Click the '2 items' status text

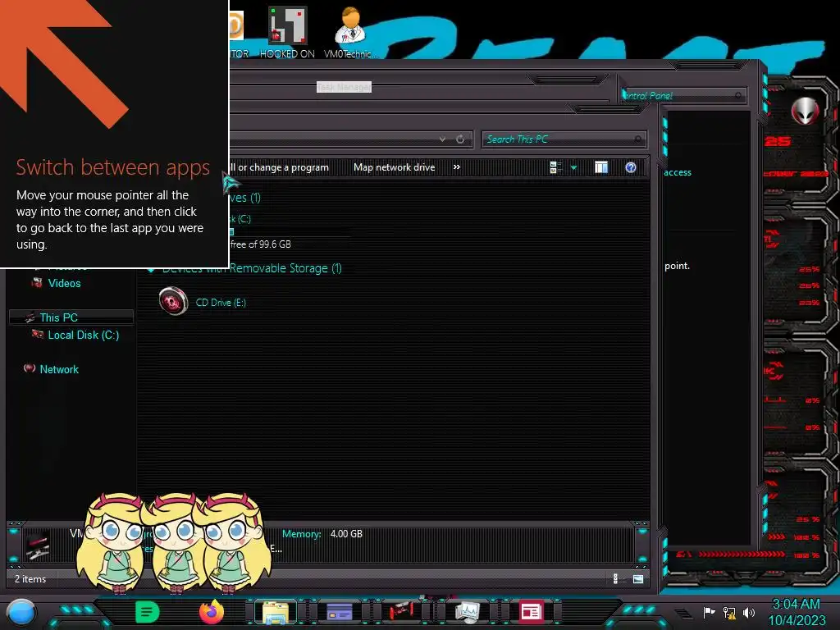(x=30, y=579)
